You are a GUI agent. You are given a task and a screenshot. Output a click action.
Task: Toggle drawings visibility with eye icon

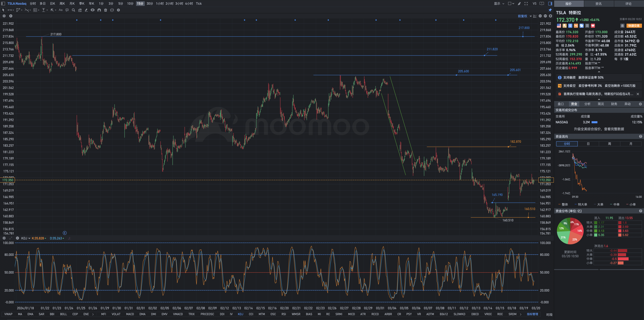92,10
